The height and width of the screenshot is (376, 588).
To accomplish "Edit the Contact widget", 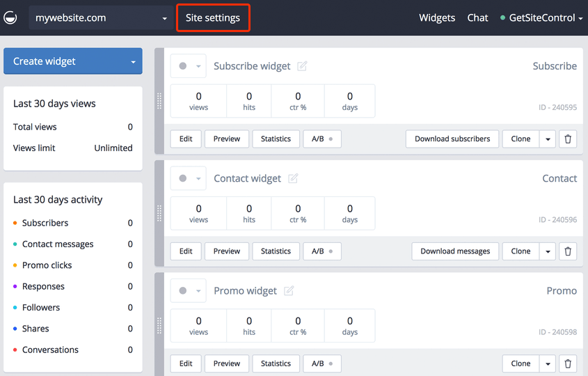I will pos(186,251).
